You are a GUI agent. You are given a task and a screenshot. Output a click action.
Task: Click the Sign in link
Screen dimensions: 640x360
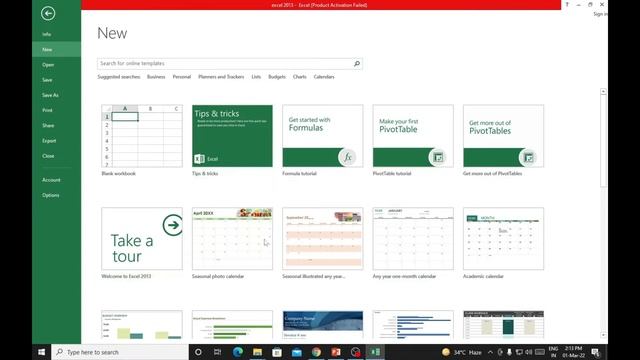point(600,14)
